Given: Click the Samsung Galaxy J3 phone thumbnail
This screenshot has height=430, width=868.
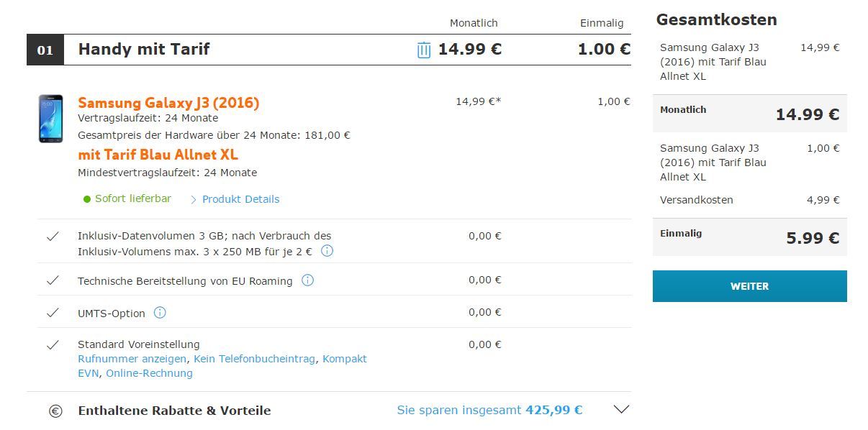Looking at the screenshot, I should (x=50, y=119).
